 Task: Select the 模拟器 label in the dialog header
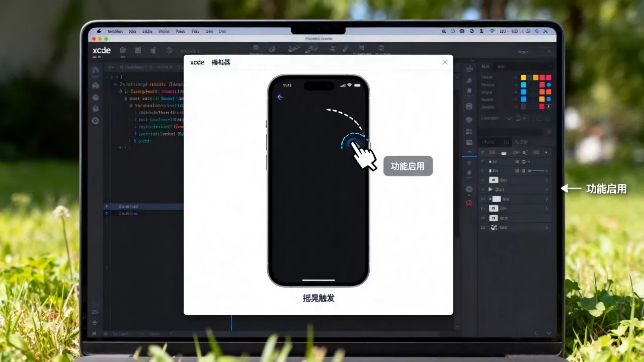tap(221, 62)
